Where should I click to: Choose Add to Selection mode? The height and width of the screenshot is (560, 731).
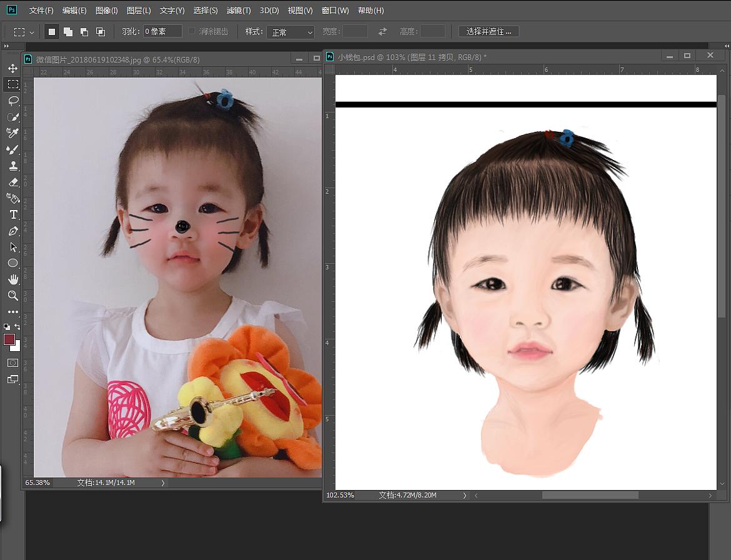tap(68, 32)
